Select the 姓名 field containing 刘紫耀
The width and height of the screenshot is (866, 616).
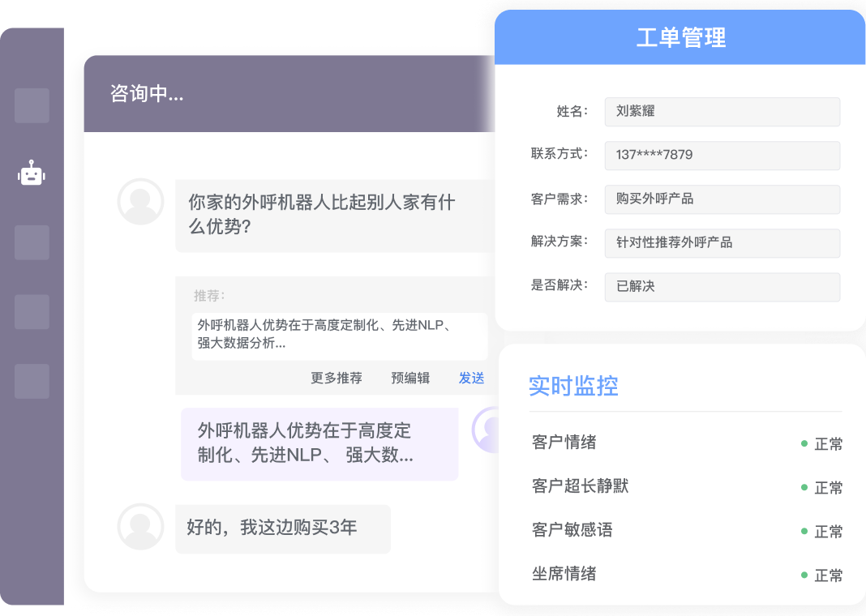point(722,112)
